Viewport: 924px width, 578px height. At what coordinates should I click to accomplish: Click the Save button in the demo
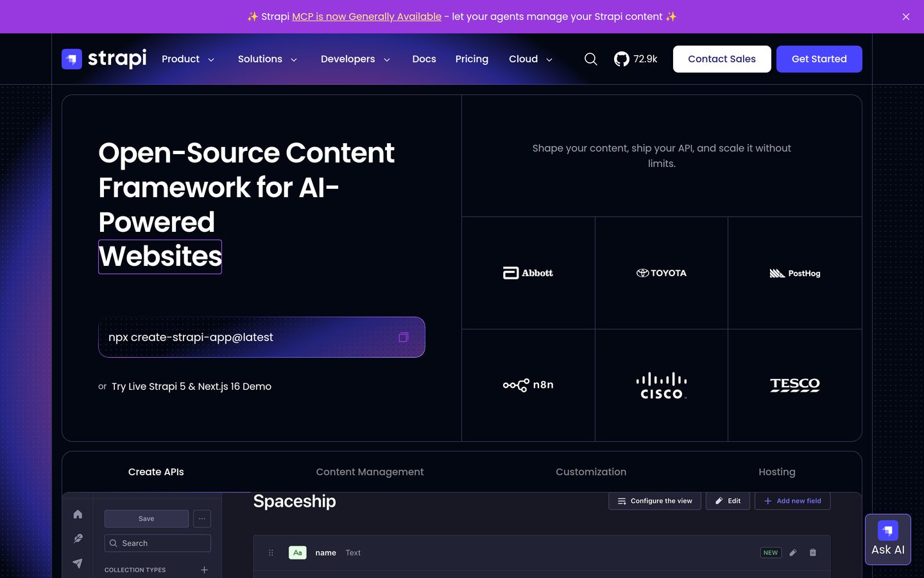click(146, 518)
